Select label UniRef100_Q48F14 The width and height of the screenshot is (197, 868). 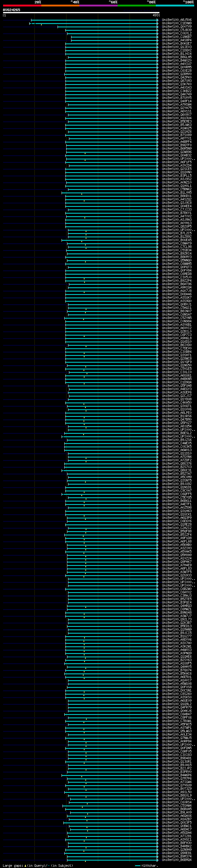click(176, 101)
